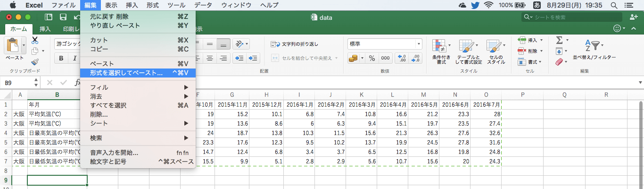
Task: Open the 検索 submenu
Action: (138, 138)
